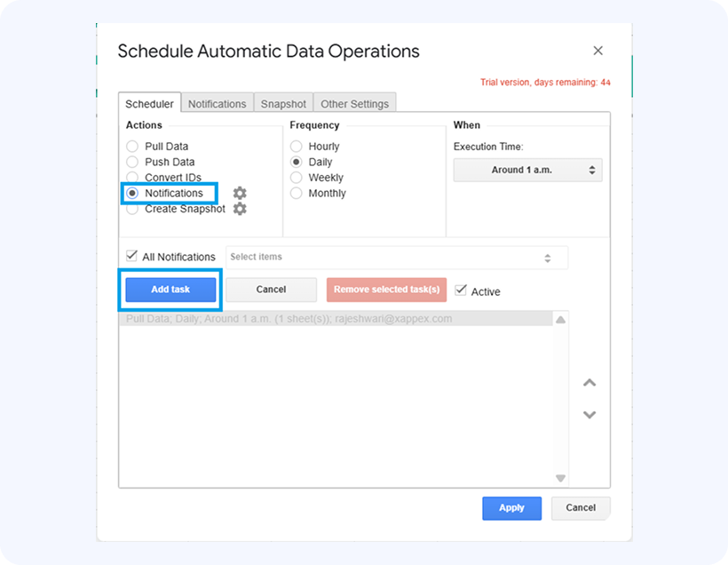The image size is (728, 565).
Task: Set frequency to Monthly
Action: 297,193
